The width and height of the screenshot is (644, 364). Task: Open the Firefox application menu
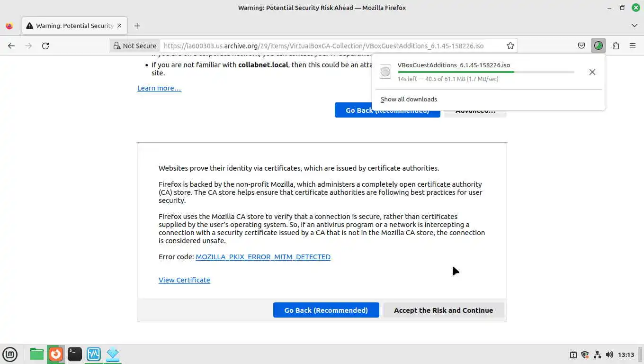point(633,46)
